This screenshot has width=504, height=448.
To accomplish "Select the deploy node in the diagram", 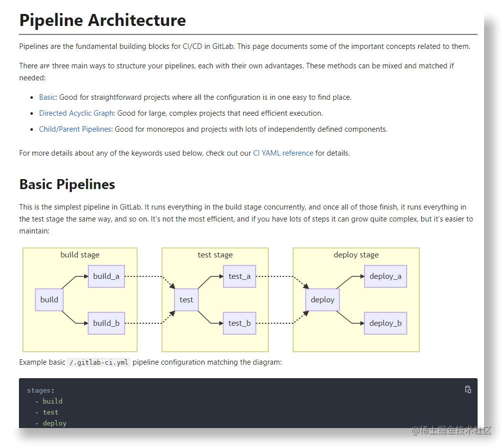I will [323, 300].
